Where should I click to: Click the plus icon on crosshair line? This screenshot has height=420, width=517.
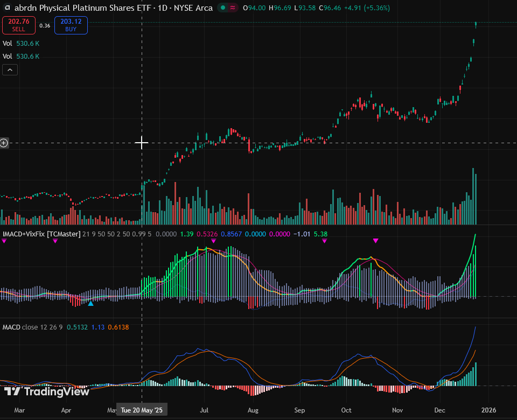pos(4,143)
